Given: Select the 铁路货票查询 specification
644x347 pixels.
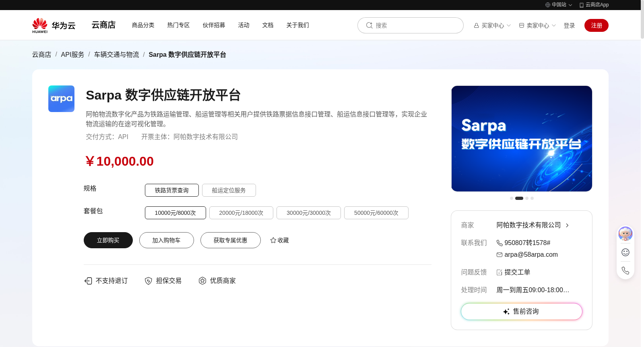Looking at the screenshot, I should point(172,190).
